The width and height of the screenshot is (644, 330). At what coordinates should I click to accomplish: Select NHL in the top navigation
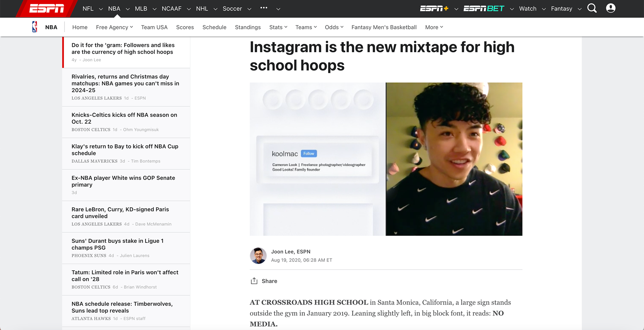point(202,9)
